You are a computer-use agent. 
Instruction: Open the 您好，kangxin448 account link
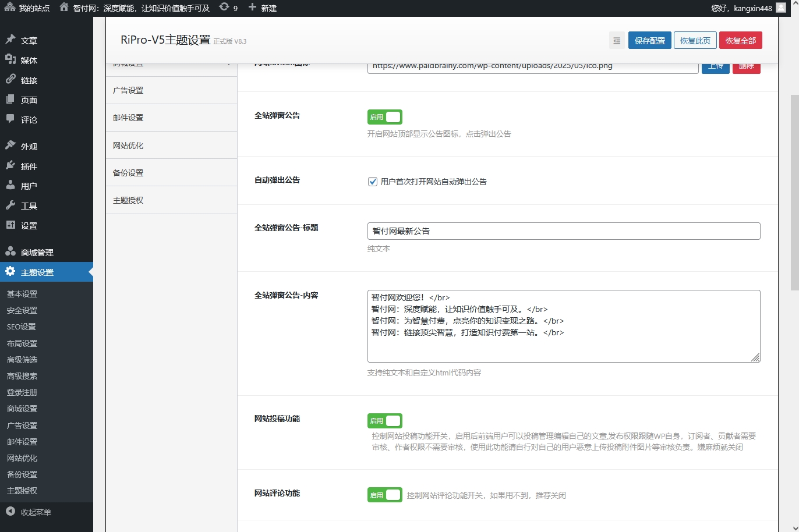tap(749, 8)
